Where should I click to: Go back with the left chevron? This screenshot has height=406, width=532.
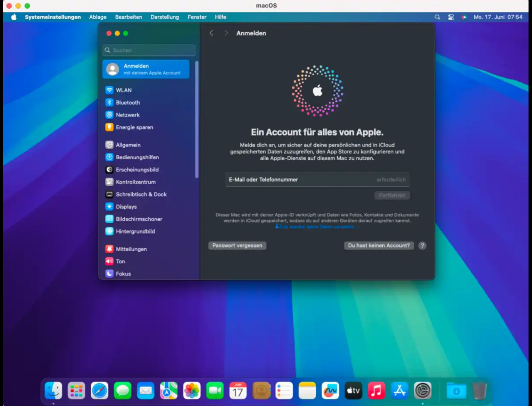pyautogui.click(x=211, y=33)
